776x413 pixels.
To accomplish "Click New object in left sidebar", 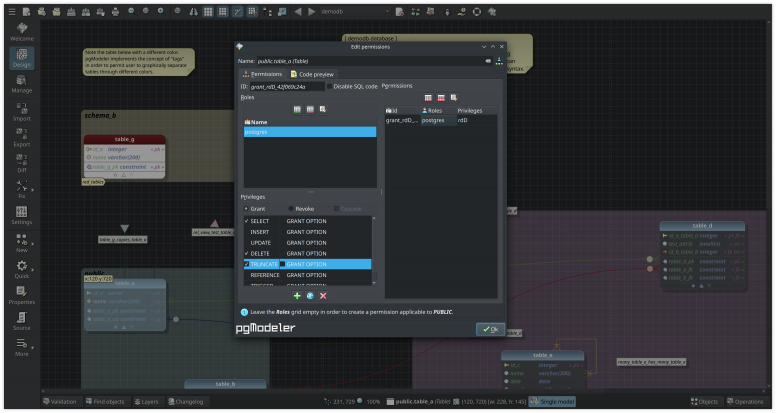I will [22, 243].
